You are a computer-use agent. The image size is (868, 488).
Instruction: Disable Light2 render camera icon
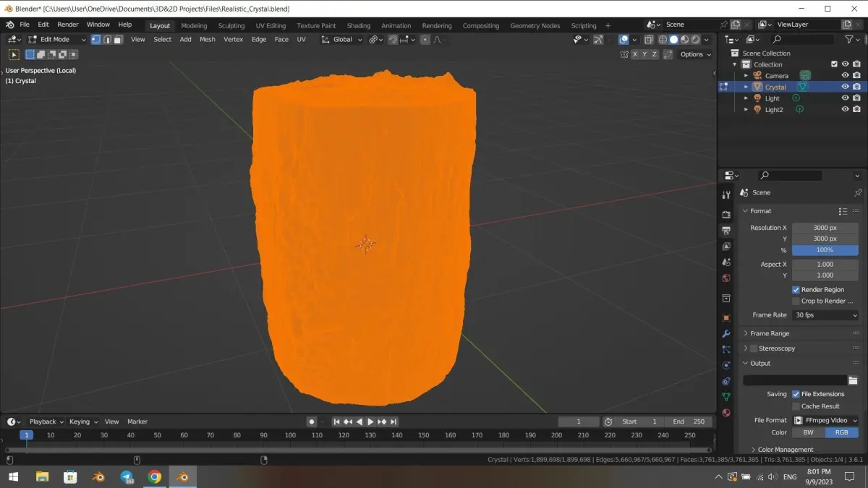point(856,110)
